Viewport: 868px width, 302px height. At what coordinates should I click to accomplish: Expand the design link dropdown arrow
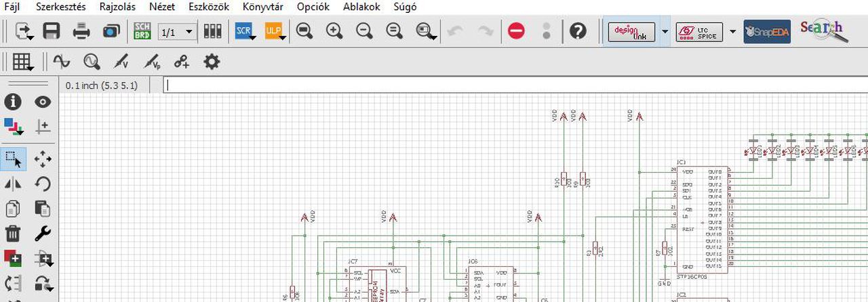[665, 32]
